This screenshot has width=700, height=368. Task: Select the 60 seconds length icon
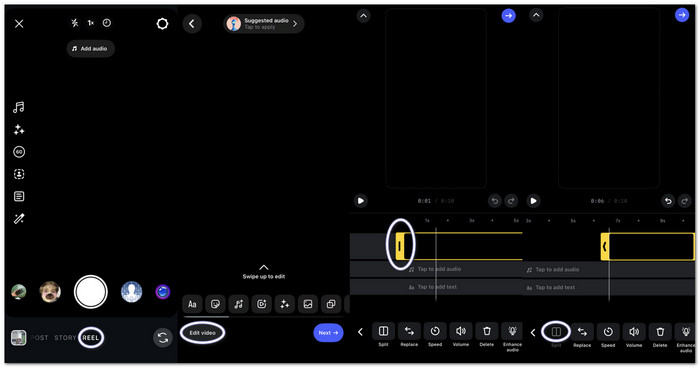(x=19, y=152)
